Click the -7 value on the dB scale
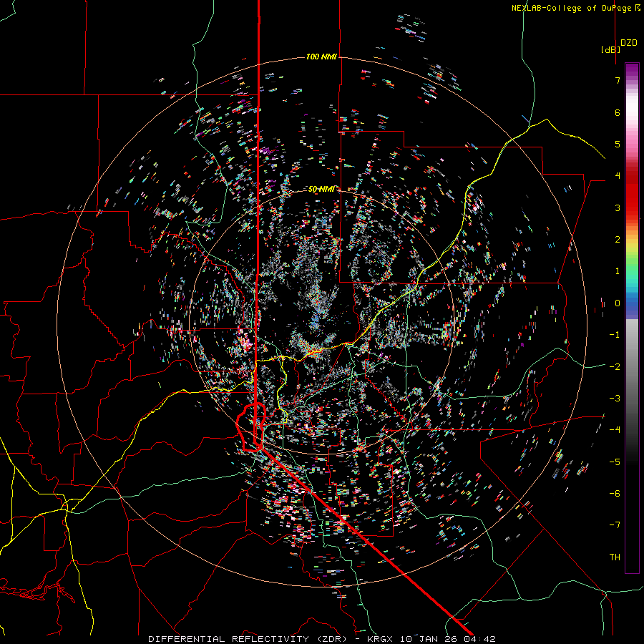This screenshot has height=644, width=644. pyautogui.click(x=615, y=525)
